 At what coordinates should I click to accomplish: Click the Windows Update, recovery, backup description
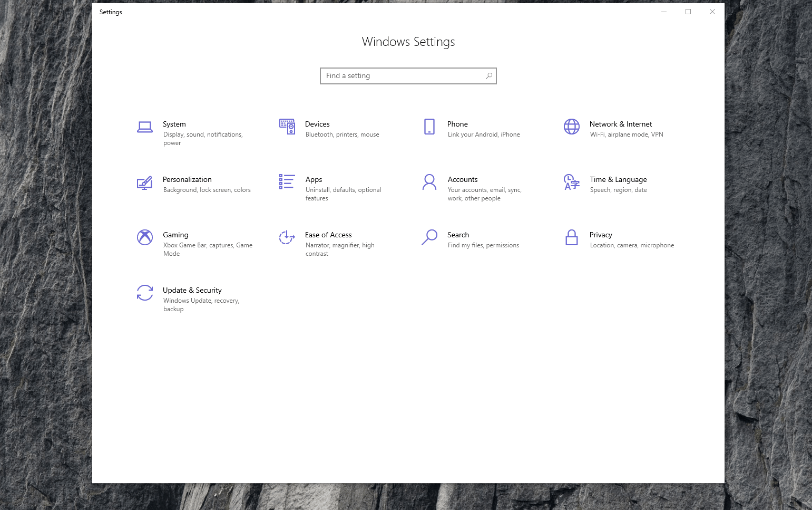coord(201,304)
